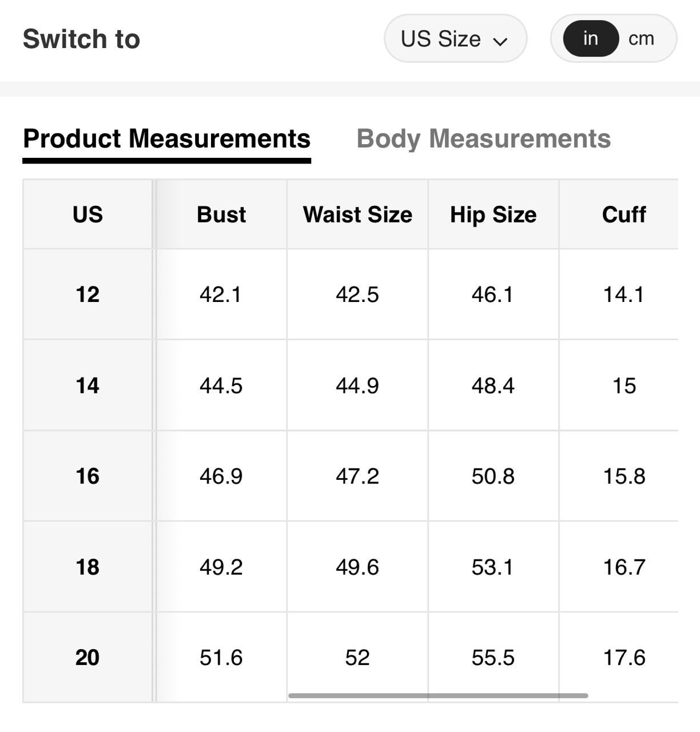Click the Bust column header
The width and height of the screenshot is (700, 732).
tap(221, 214)
